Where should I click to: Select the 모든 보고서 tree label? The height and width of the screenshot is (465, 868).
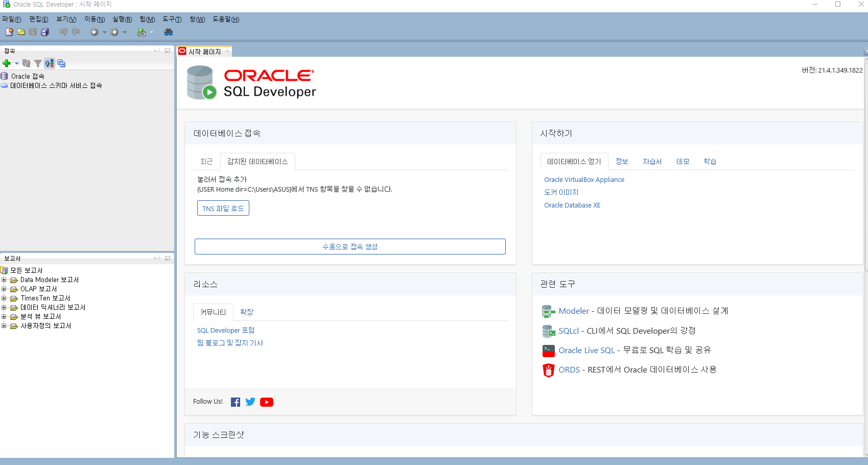tap(27, 270)
